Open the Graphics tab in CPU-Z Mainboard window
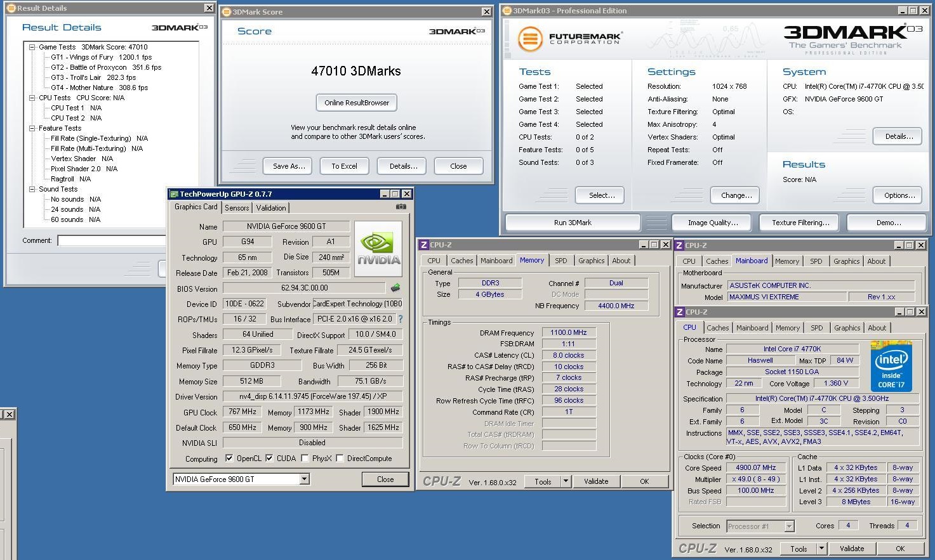The image size is (935, 560). [846, 261]
